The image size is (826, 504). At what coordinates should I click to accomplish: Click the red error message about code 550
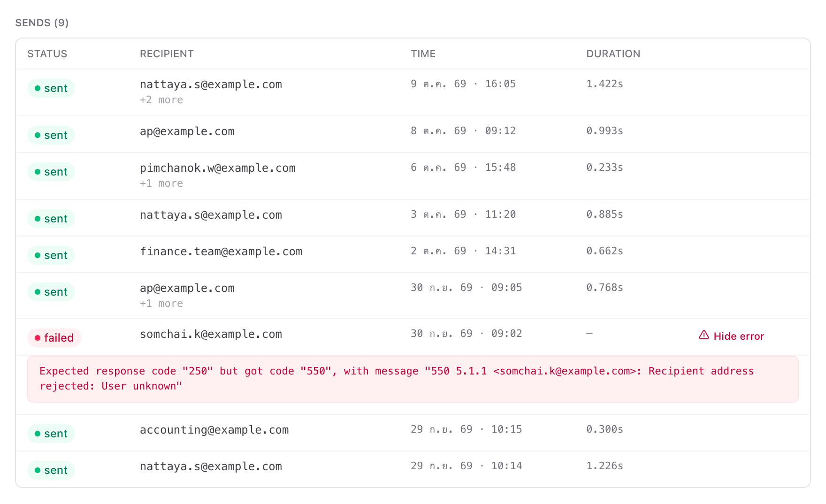pyautogui.click(x=413, y=379)
